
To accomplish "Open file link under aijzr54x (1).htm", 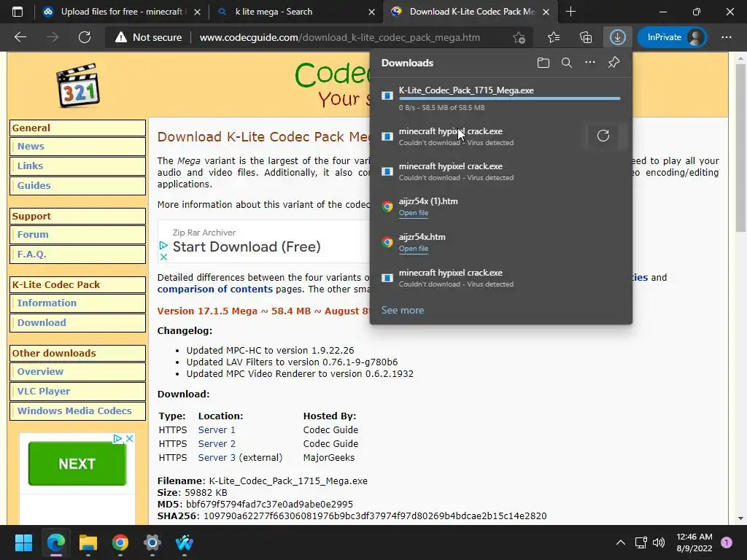I will [413, 213].
